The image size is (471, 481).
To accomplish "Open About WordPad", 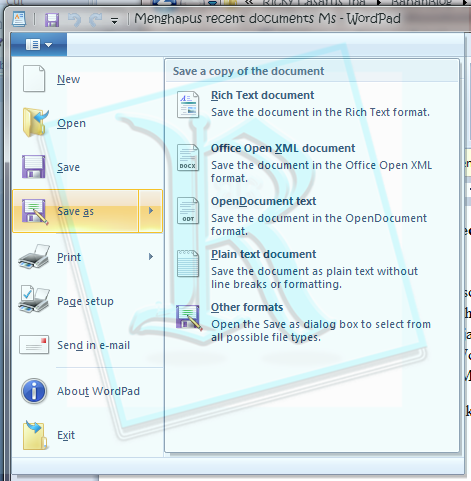I will [x=98, y=391].
